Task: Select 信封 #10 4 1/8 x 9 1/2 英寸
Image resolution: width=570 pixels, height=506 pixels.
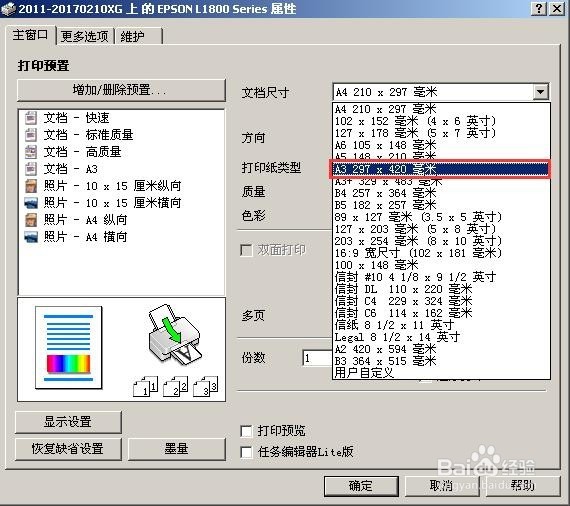Action: coord(441,277)
